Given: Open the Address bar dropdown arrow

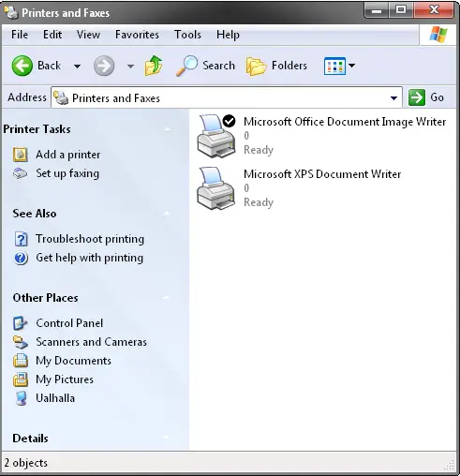Looking at the screenshot, I should click(393, 98).
